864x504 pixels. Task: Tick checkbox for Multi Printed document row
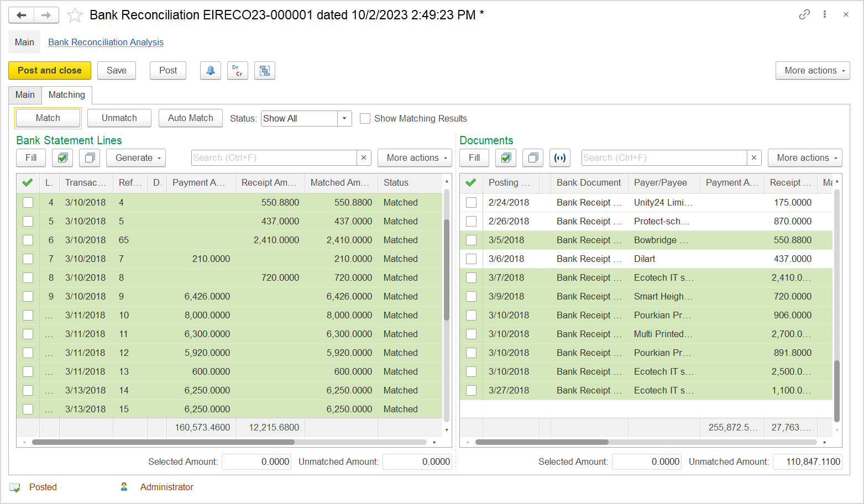coord(471,334)
